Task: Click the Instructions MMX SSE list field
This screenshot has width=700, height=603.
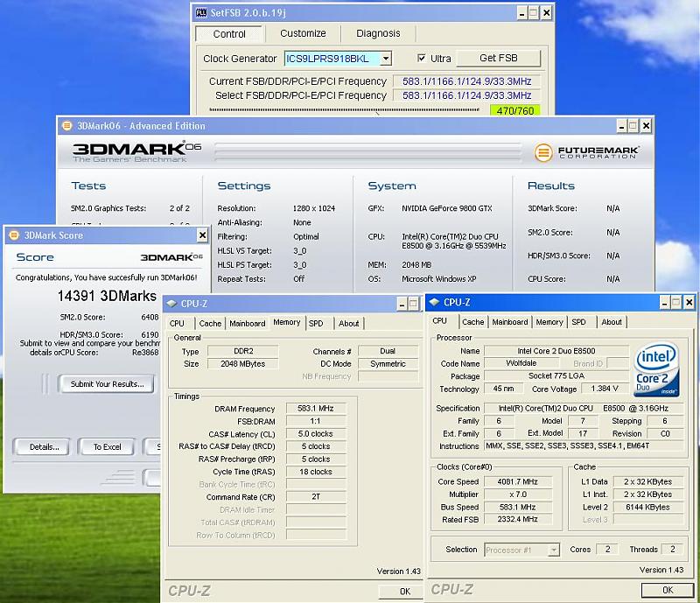Action: [x=584, y=445]
